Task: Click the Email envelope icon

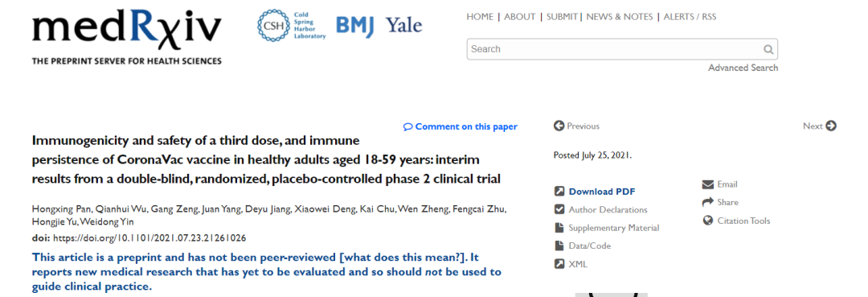Action: pos(707,184)
